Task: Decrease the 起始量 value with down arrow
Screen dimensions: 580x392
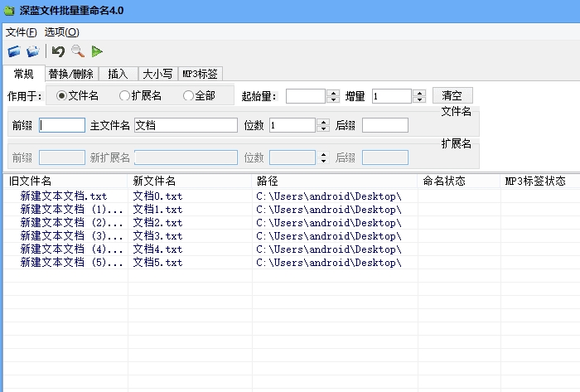Action: (334, 99)
